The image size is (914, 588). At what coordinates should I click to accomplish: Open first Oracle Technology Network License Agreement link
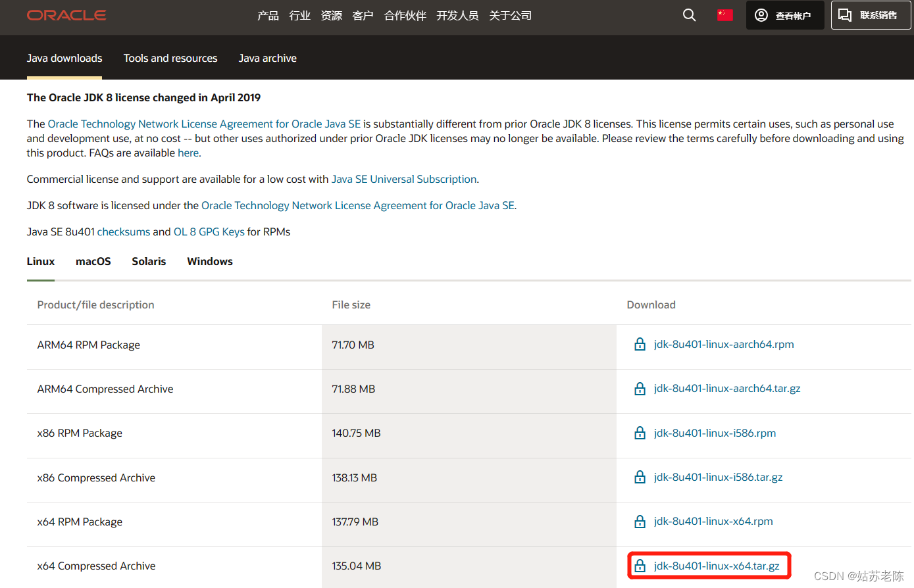tap(204, 124)
